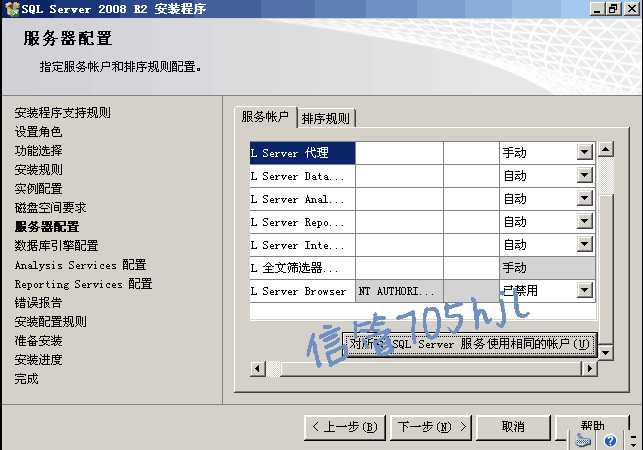Click 功能选择 step in sidebar
This screenshot has width=643, height=450.
[x=38, y=151]
